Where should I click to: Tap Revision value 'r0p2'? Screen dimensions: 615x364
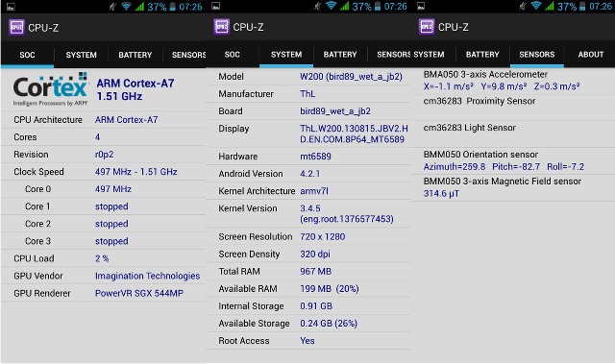[105, 155]
